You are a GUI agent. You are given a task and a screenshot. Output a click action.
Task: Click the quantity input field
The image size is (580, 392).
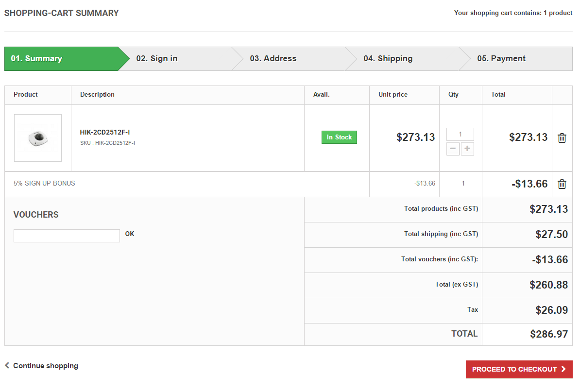pos(460,134)
